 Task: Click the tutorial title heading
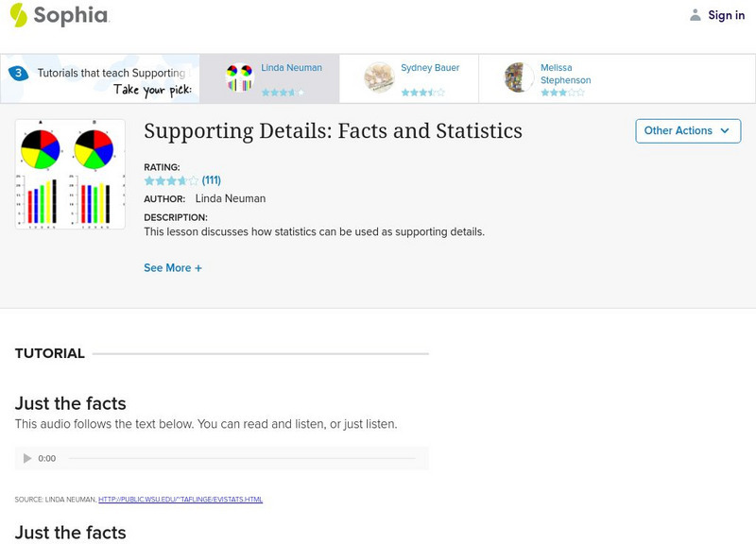333,130
